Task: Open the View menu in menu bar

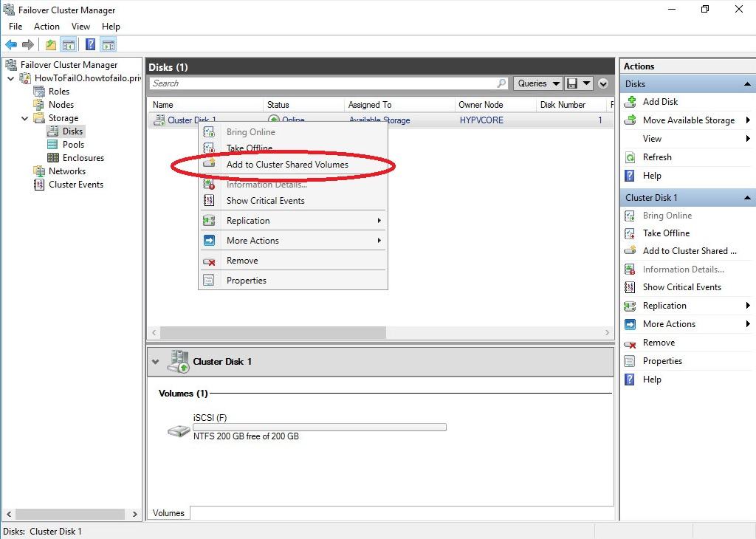Action: coord(80,27)
